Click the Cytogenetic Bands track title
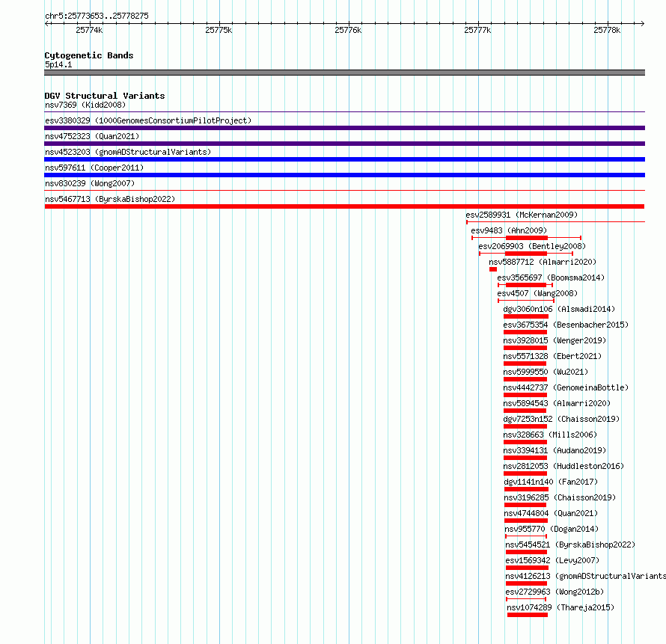Screen dimensions: 666x644 [x=89, y=55]
